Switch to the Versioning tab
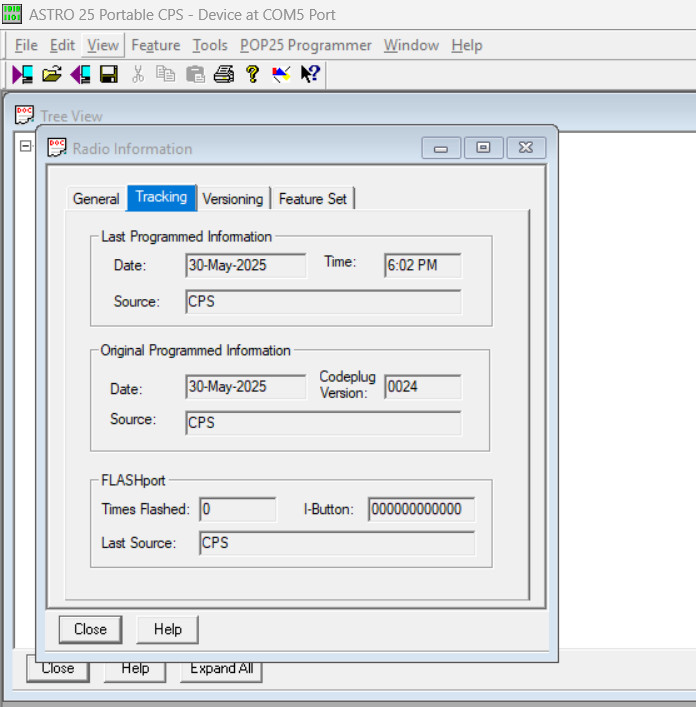Viewport: 696px width, 707px height. pyautogui.click(x=232, y=199)
